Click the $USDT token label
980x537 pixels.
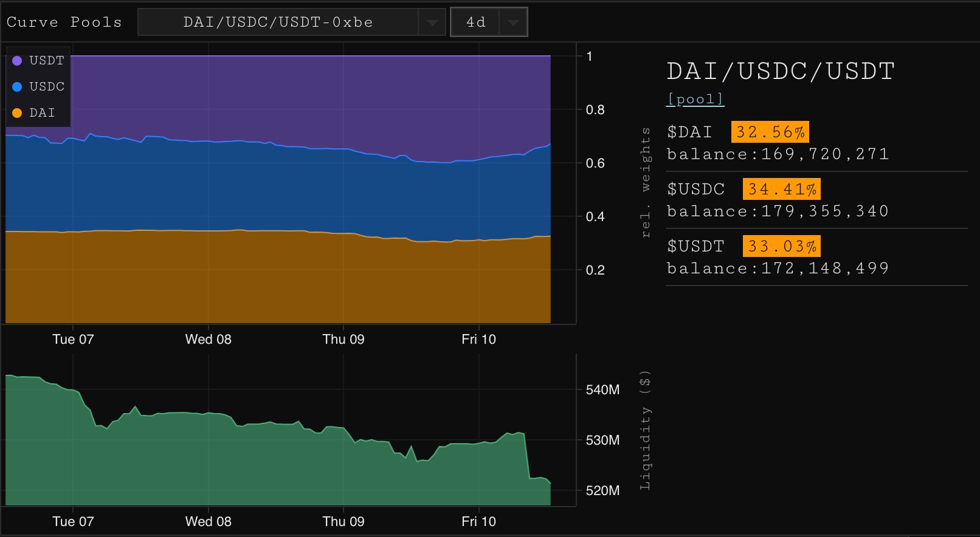(x=695, y=246)
